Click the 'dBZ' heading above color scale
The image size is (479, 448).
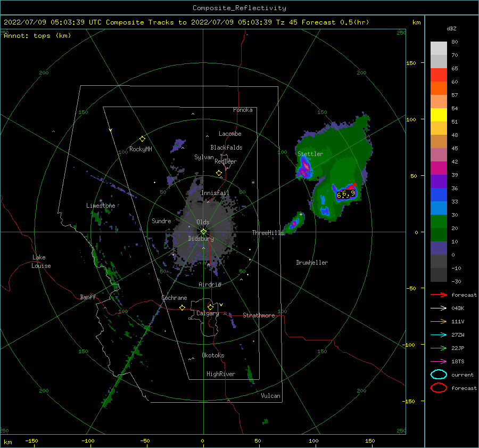451,28
